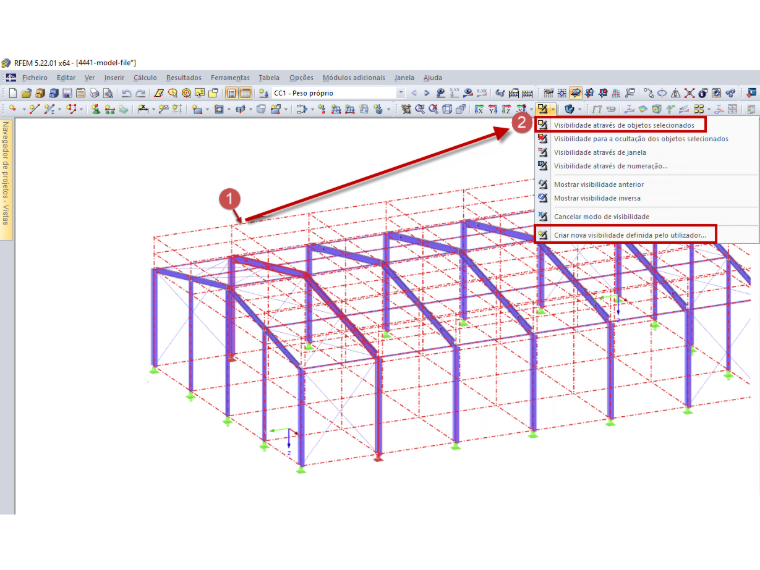Open the Módulos adicionais menu
The image size is (760, 570).
pyautogui.click(x=354, y=78)
